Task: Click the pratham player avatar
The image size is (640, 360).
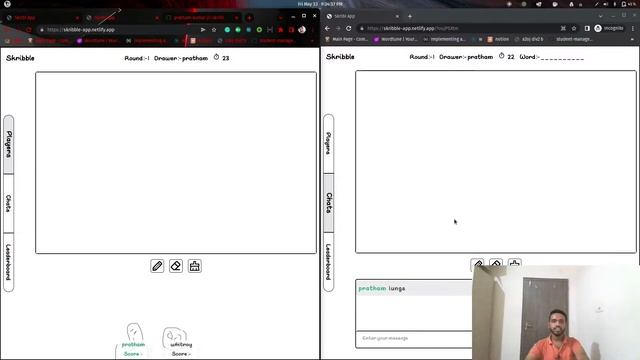Action: (134, 332)
